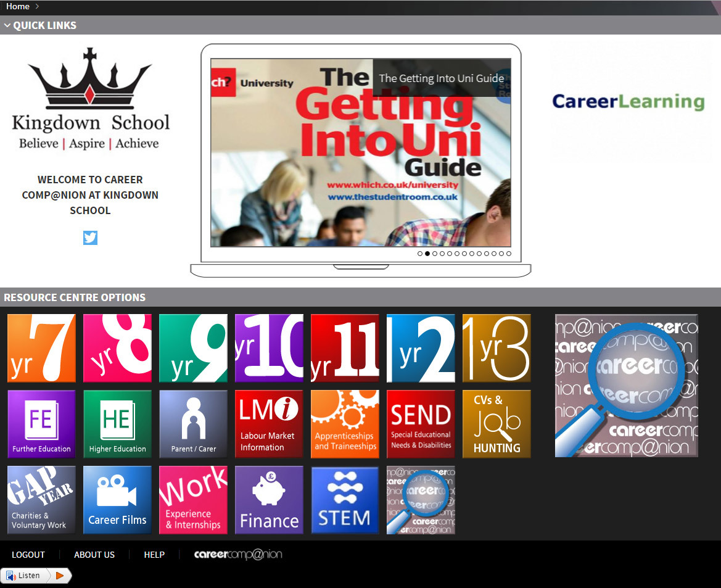Image resolution: width=721 pixels, height=588 pixels.
Task: Open the Further Education tile
Action: coord(41,424)
